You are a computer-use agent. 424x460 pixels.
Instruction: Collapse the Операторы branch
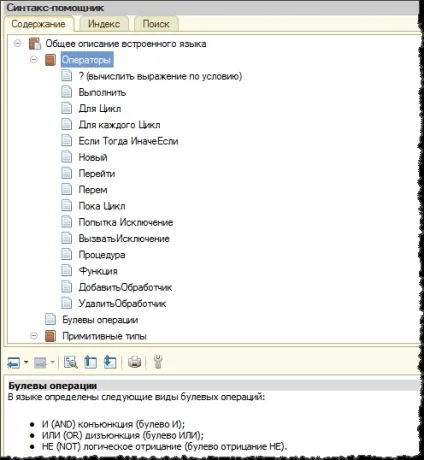click(x=34, y=60)
